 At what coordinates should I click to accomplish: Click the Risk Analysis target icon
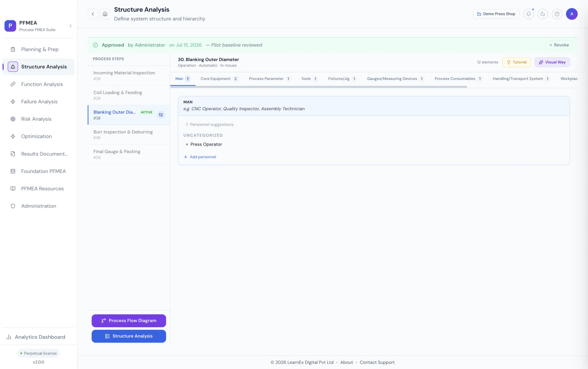click(x=13, y=119)
